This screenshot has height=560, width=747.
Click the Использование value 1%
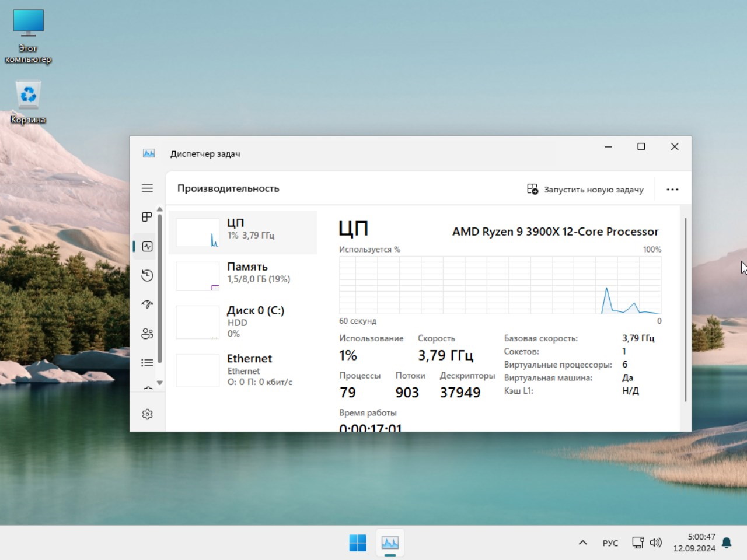348,355
